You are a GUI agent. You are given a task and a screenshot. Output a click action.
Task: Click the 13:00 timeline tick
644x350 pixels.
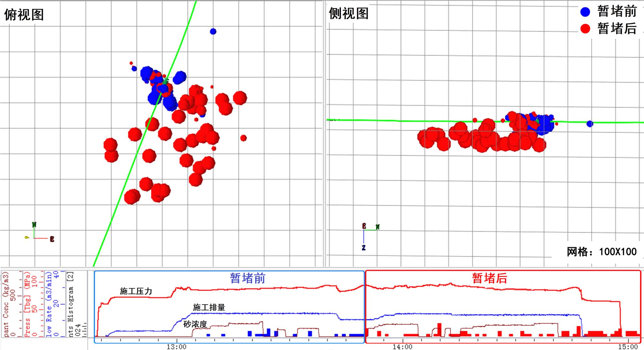point(176,346)
